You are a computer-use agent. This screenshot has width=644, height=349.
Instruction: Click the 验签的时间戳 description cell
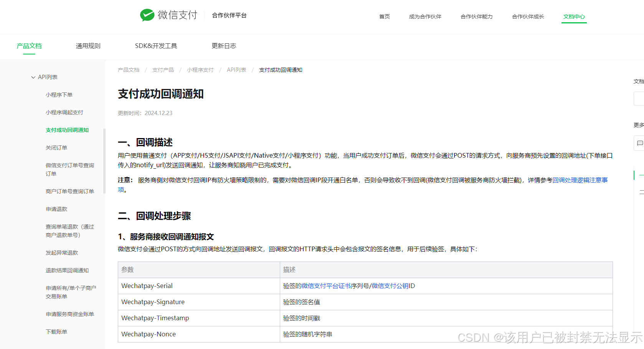[x=446, y=318]
